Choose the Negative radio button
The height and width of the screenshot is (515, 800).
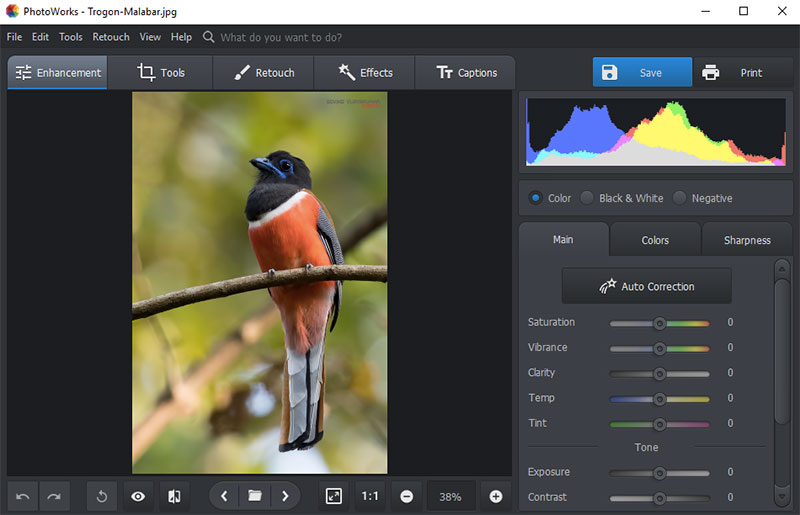click(x=680, y=198)
